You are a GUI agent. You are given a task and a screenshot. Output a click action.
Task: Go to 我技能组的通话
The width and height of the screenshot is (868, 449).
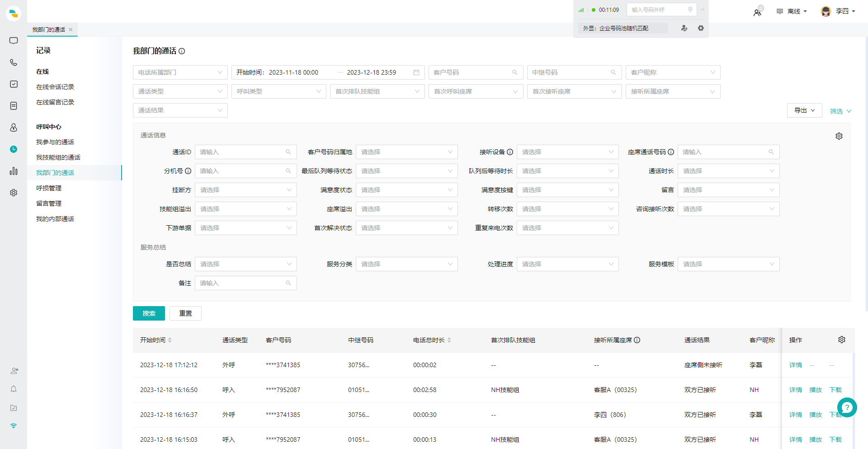tap(58, 157)
